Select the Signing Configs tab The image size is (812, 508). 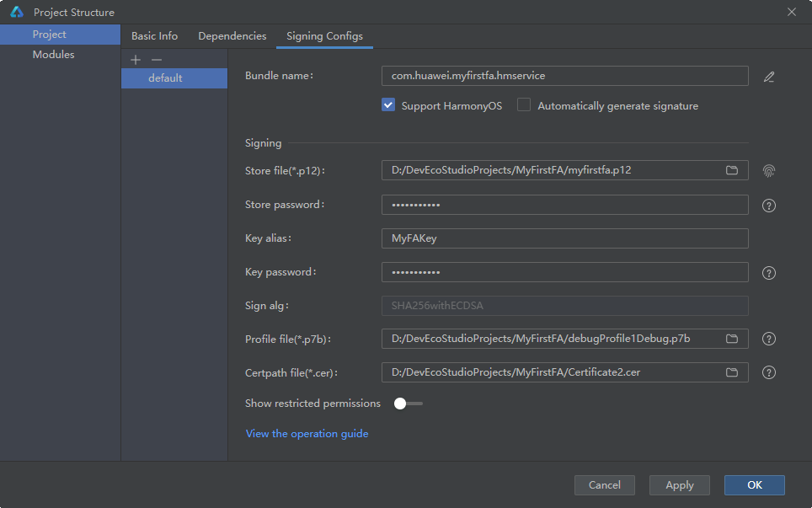pyautogui.click(x=324, y=35)
